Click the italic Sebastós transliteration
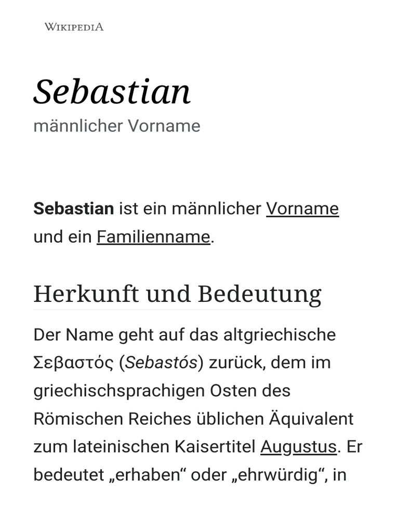399x532 pixels. pos(162,363)
